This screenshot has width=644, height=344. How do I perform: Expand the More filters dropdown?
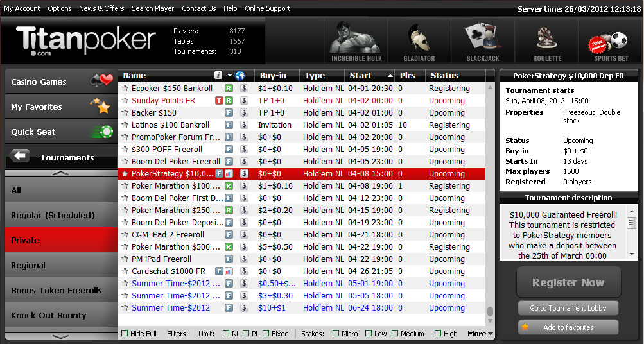pos(480,334)
